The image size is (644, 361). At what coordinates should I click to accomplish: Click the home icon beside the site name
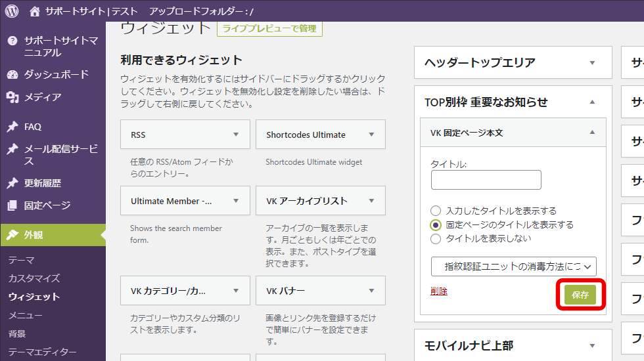[x=34, y=11]
